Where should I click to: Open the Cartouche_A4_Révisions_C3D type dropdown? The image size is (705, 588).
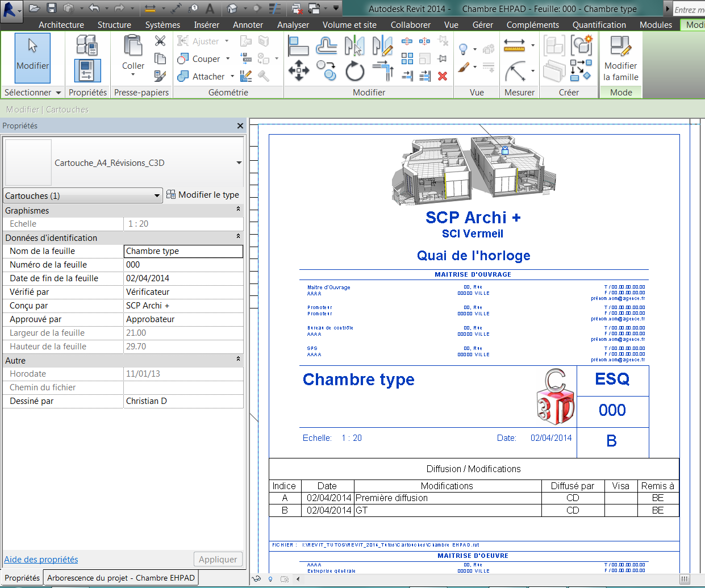tap(239, 161)
